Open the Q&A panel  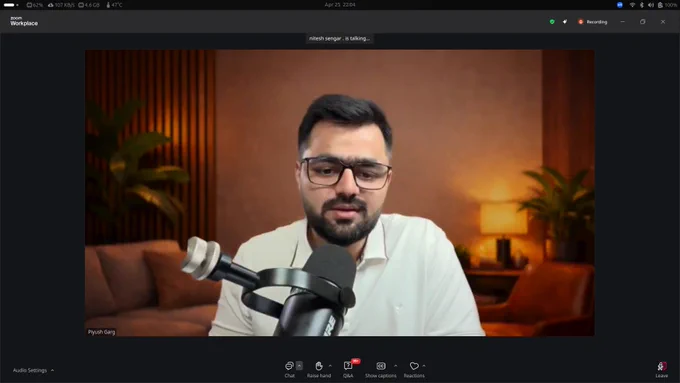point(348,369)
